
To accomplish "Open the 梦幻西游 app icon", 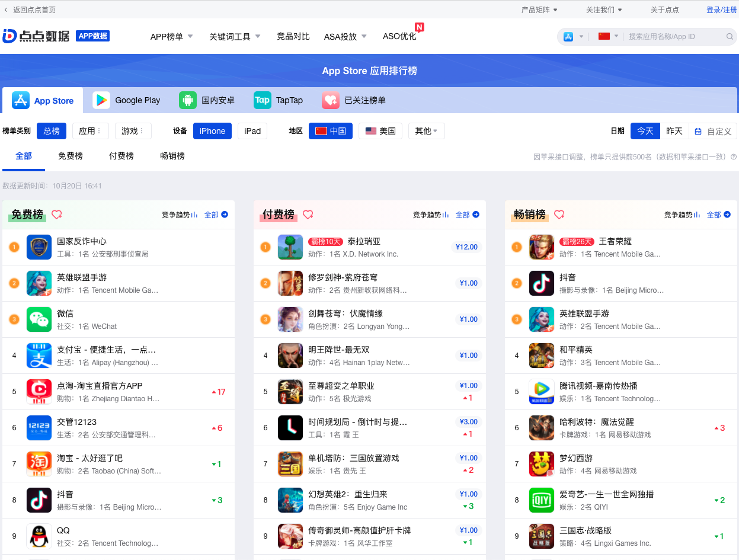I will [542, 464].
